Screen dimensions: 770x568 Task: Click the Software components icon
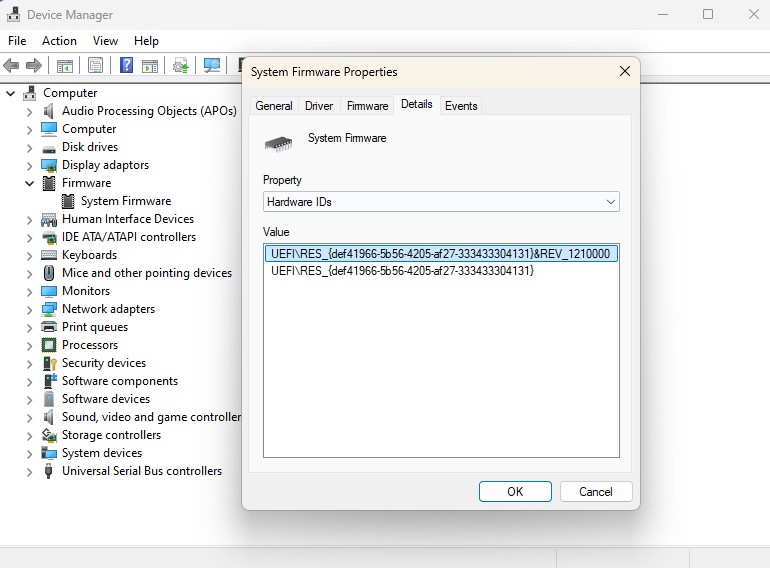point(50,381)
